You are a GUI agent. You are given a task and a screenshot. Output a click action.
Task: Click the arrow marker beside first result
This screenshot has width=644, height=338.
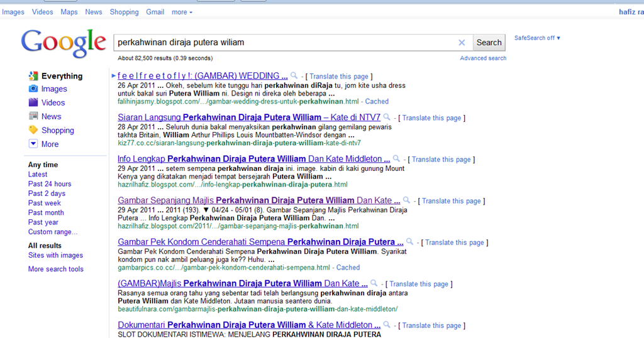tap(113, 75)
